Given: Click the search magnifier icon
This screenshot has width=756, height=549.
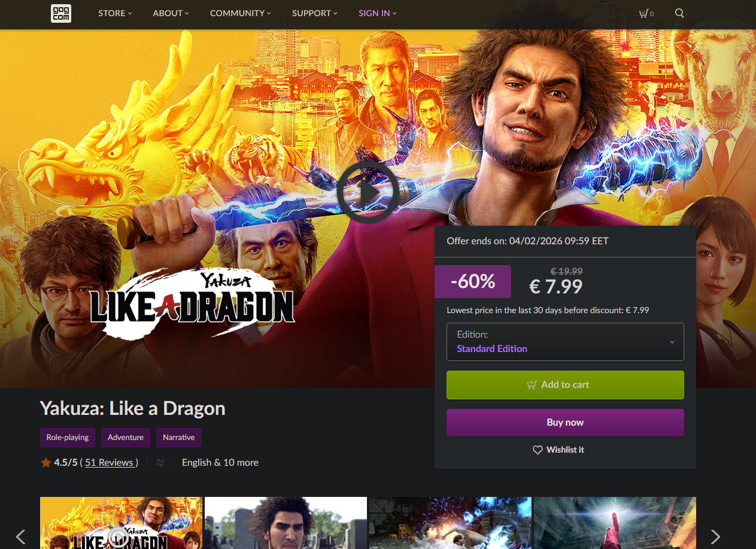Looking at the screenshot, I should (x=679, y=13).
